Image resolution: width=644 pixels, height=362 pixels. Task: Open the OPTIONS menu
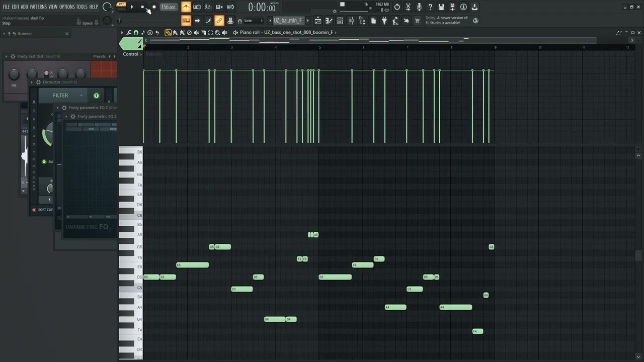[67, 7]
